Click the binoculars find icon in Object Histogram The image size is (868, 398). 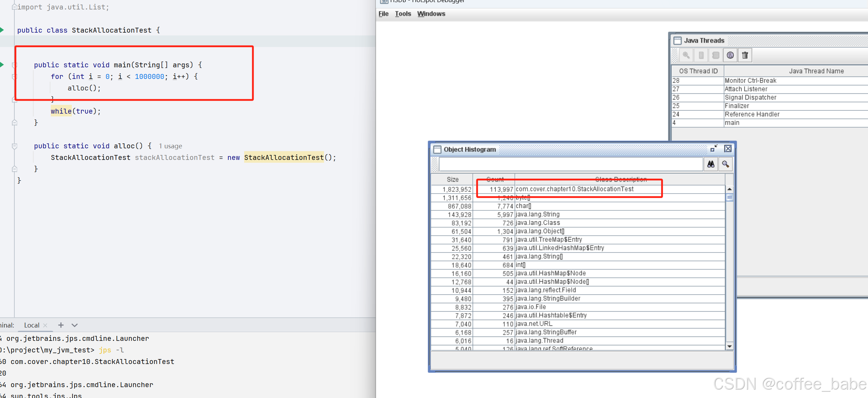click(x=711, y=164)
